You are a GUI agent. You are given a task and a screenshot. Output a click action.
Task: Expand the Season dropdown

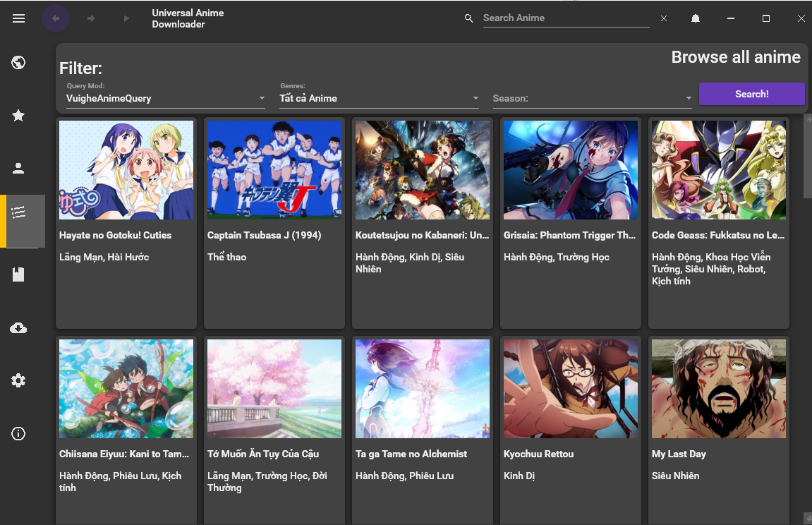592,98
